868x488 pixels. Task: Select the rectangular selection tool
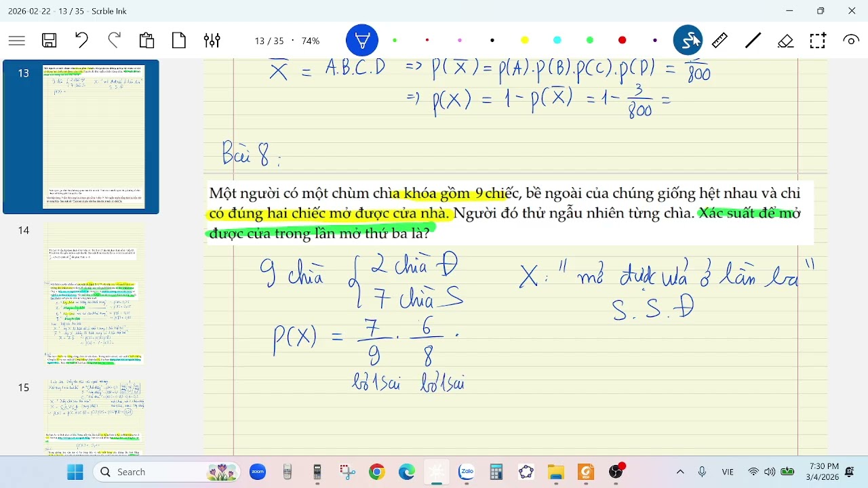818,41
